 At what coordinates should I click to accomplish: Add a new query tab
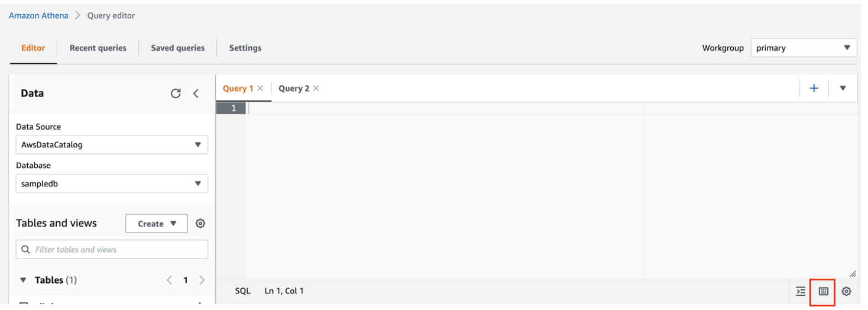coord(814,88)
